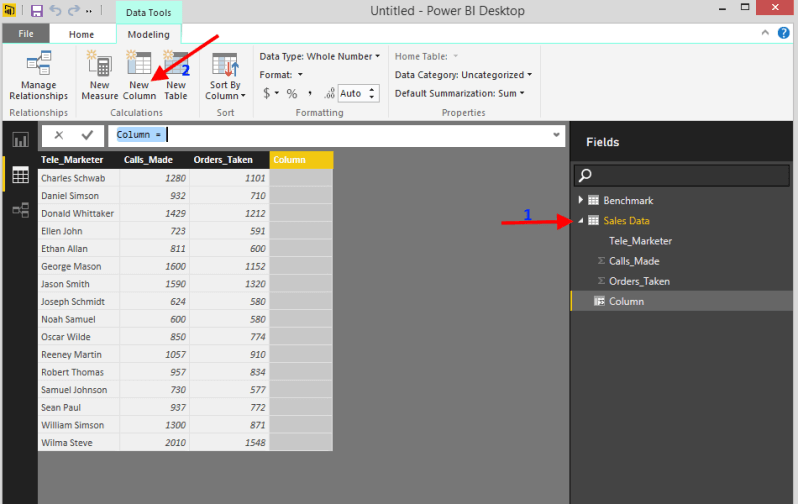Expand the Benchmark table
This screenshot has height=504, width=798.
point(582,201)
